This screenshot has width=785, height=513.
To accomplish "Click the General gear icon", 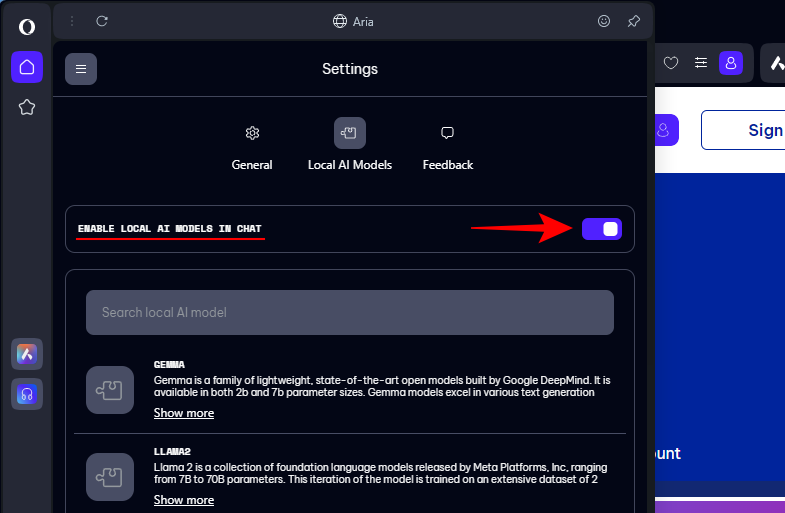I will 252,133.
